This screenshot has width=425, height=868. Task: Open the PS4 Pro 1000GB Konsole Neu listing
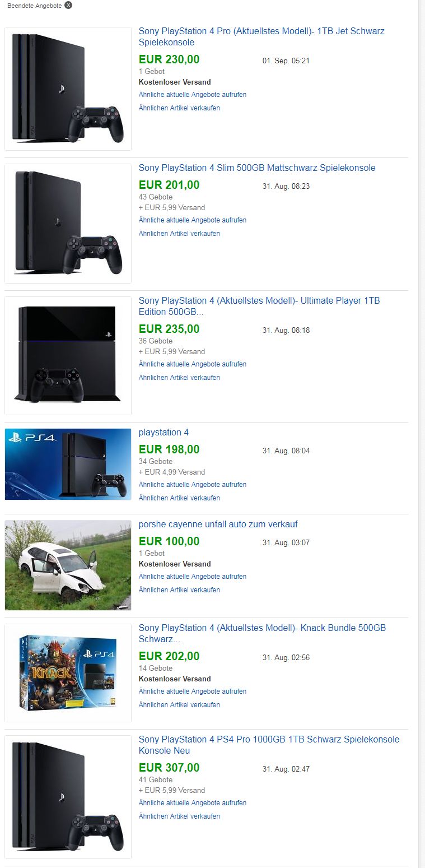click(x=269, y=745)
